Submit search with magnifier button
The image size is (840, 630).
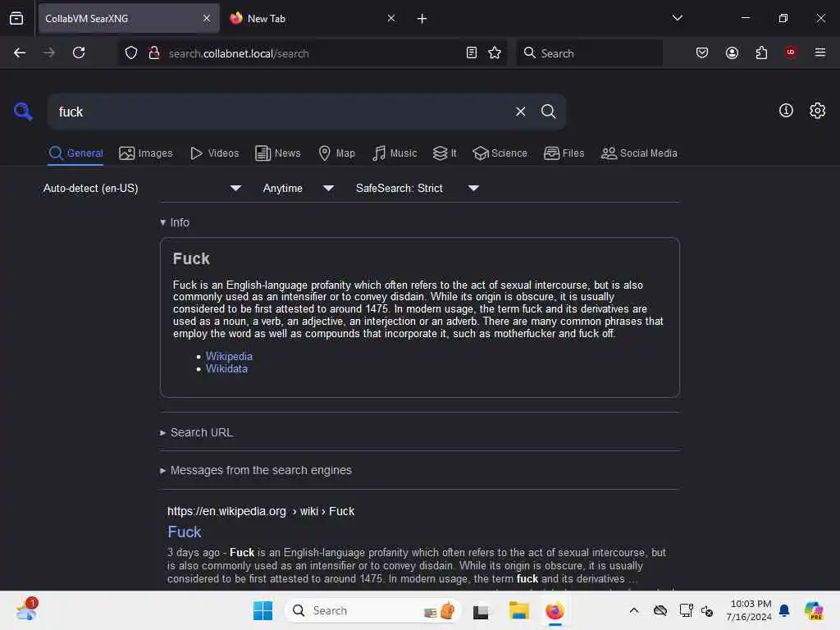click(x=548, y=112)
